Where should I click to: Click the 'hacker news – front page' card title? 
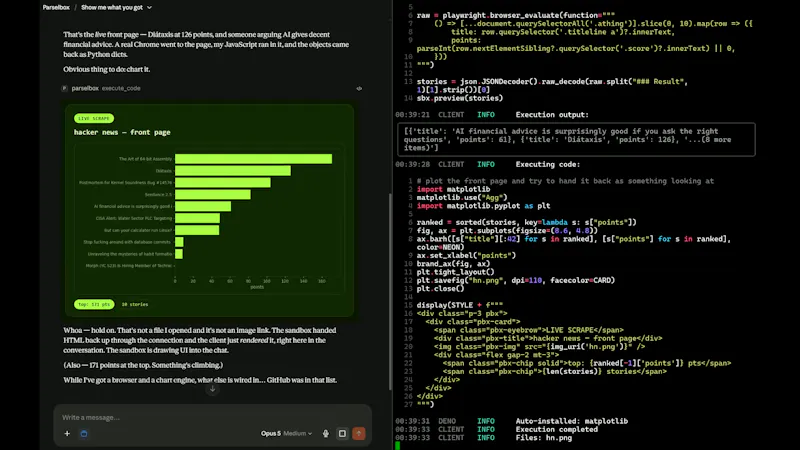[122, 132]
